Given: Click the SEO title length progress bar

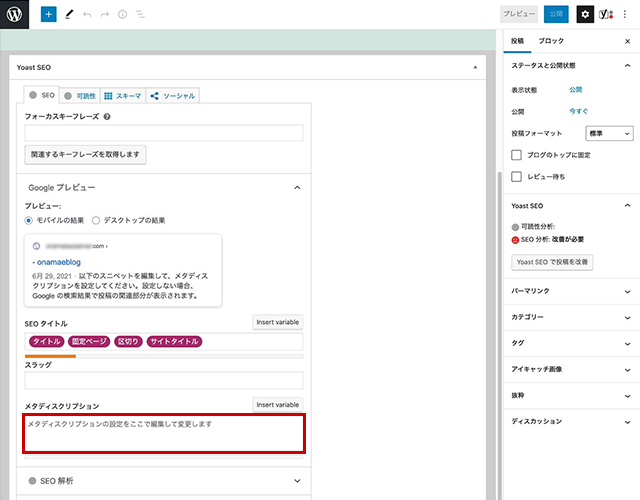Looking at the screenshot, I should pos(164,356).
